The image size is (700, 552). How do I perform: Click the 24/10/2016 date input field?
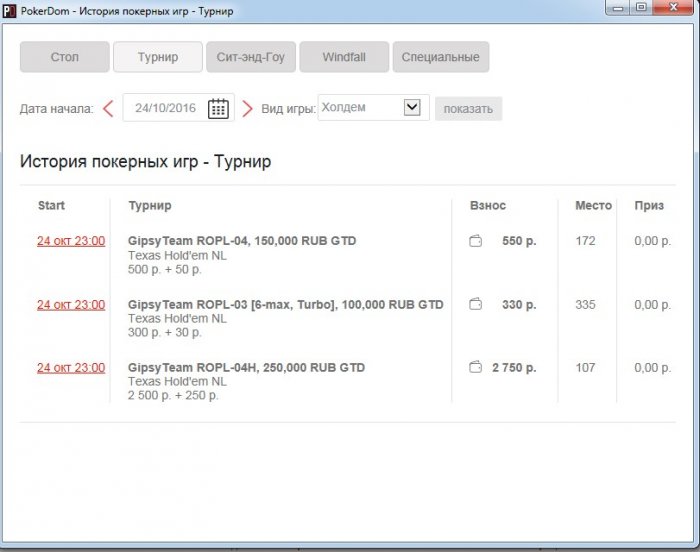pyautogui.click(x=179, y=108)
